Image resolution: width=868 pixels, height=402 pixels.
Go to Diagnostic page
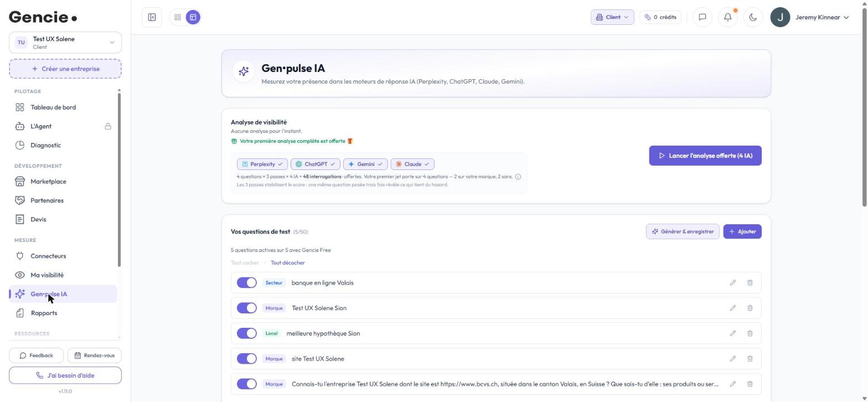[63, 145]
